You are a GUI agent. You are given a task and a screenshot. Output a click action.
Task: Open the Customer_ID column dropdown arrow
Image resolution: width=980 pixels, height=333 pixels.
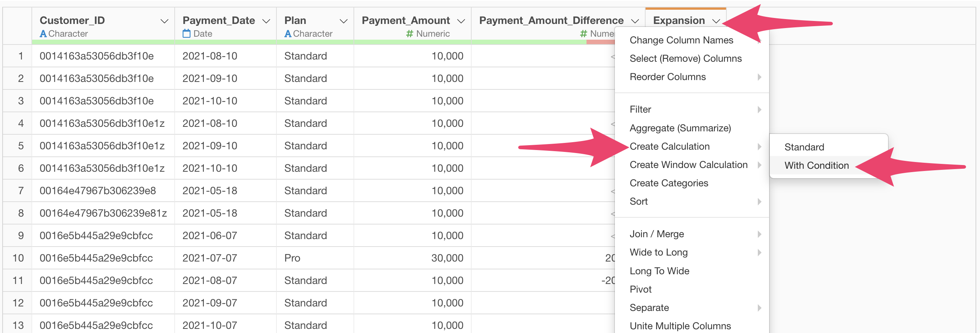click(x=164, y=21)
